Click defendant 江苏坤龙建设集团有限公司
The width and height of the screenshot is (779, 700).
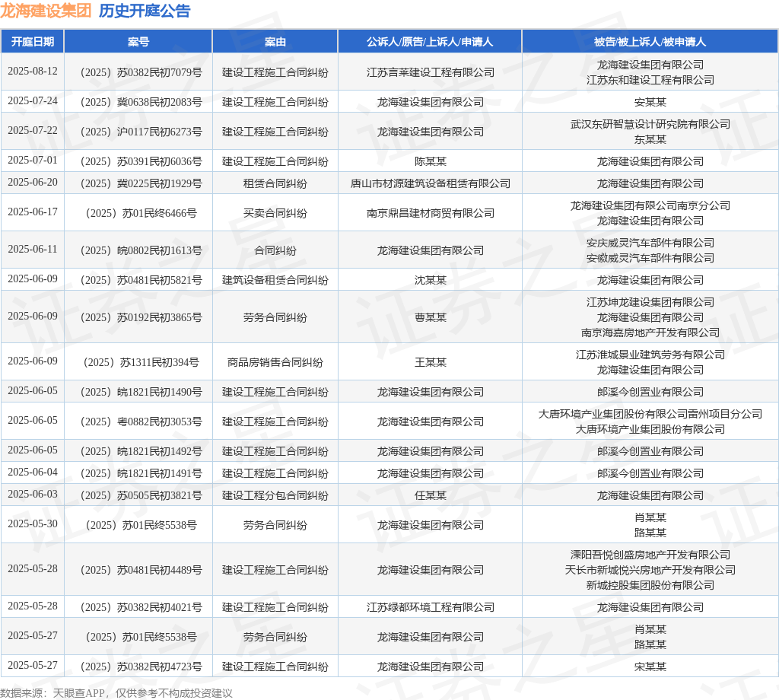(x=650, y=302)
